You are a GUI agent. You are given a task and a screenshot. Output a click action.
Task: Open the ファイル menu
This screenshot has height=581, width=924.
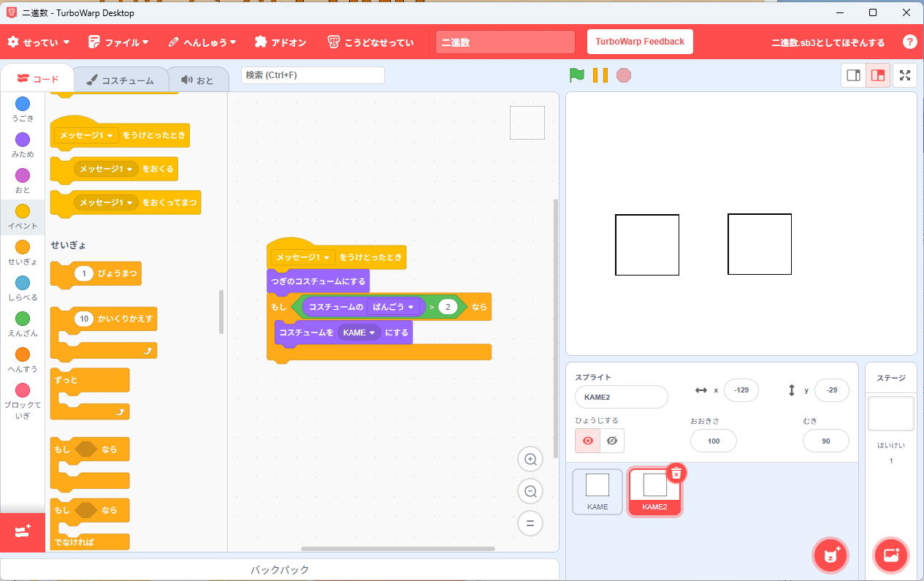coord(118,42)
